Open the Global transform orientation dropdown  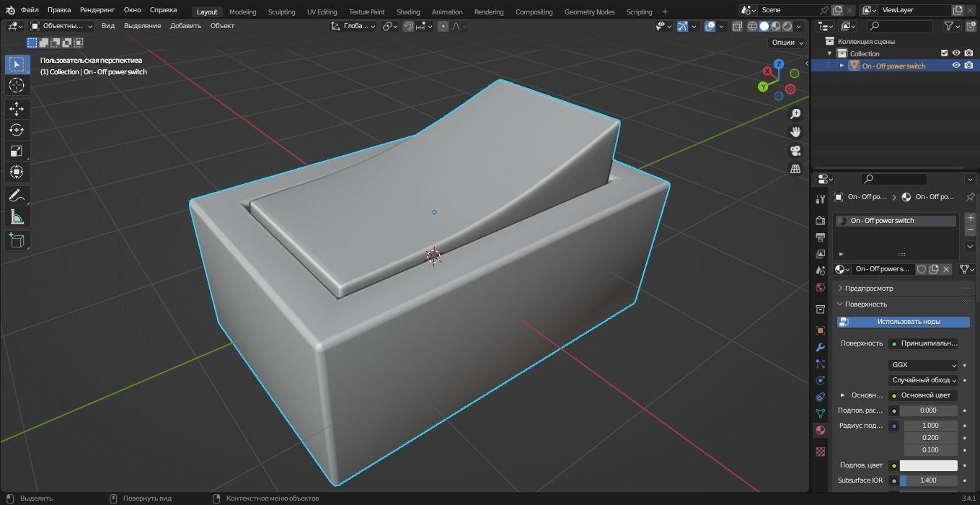tap(353, 26)
